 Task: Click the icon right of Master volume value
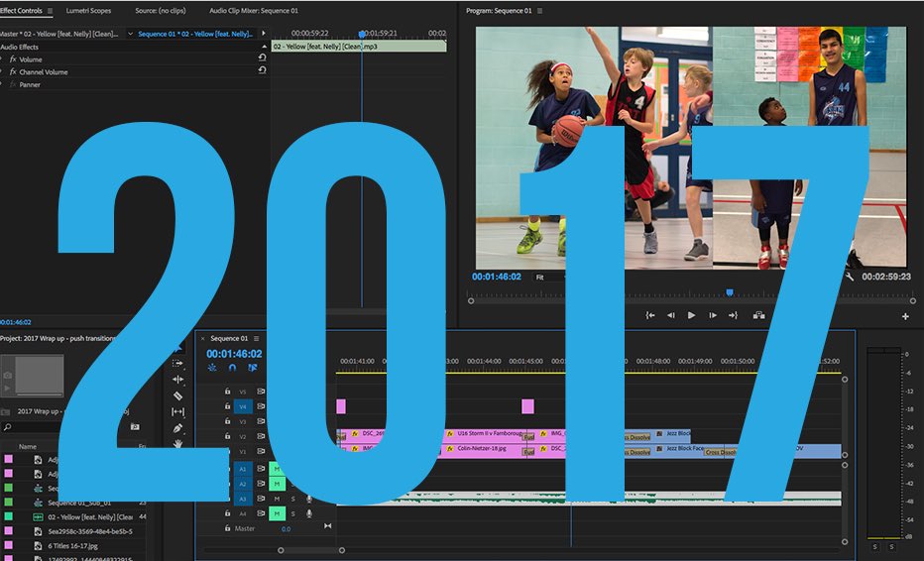pos(327,526)
